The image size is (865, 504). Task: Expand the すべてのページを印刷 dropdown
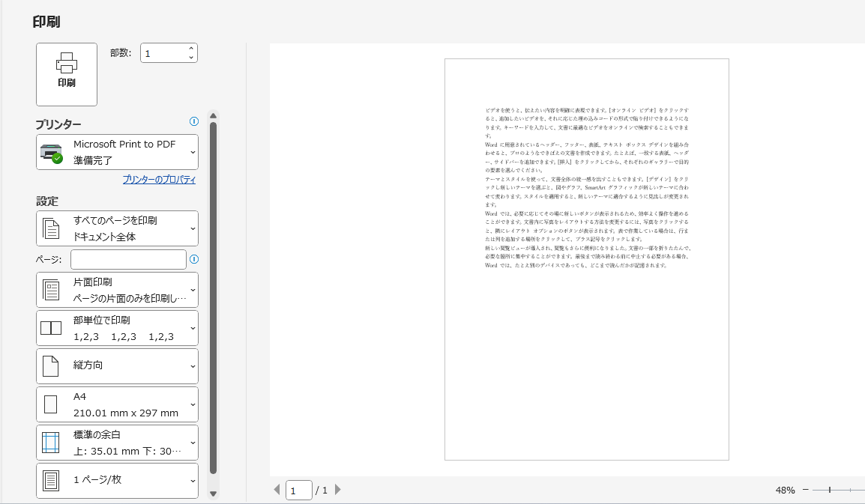point(118,228)
